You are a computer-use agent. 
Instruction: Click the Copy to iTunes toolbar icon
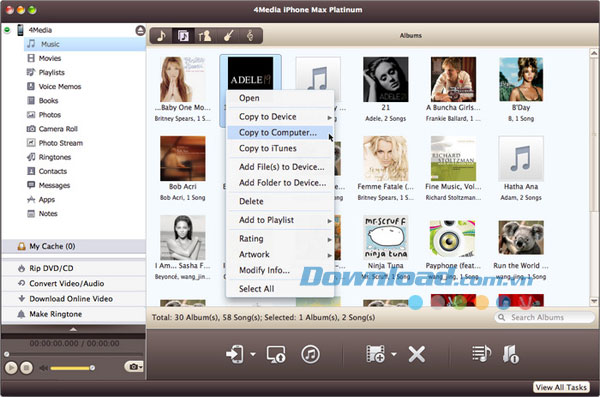(x=310, y=354)
